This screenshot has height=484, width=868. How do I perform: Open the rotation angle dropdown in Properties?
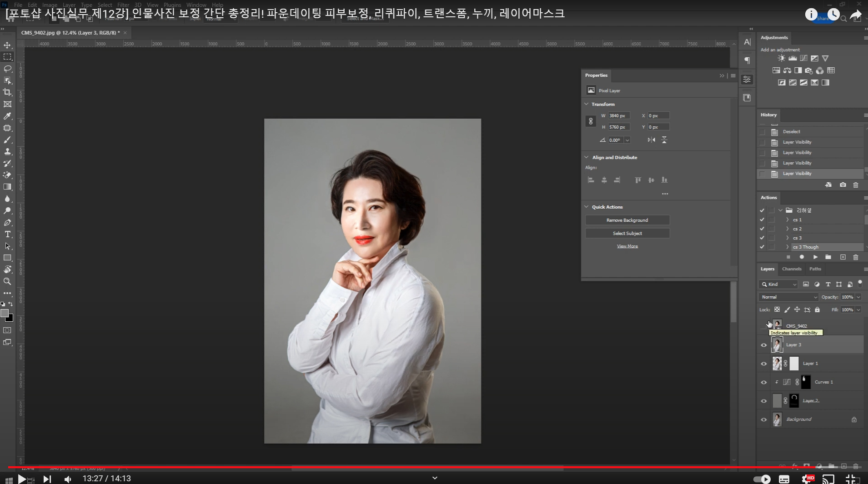627,140
